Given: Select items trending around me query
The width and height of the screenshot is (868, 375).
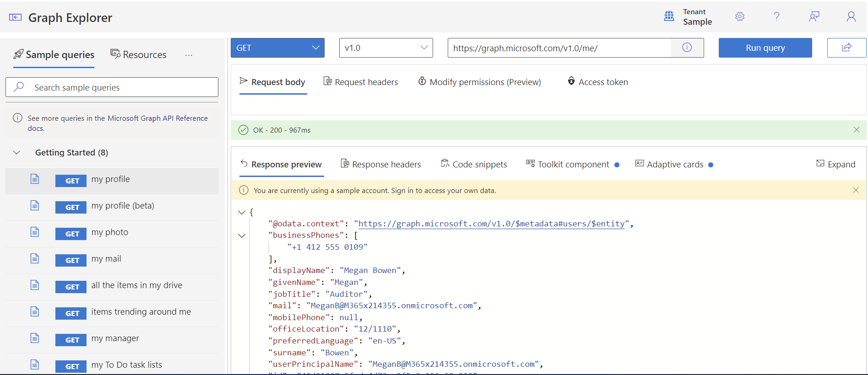Looking at the screenshot, I should coord(112,313).
